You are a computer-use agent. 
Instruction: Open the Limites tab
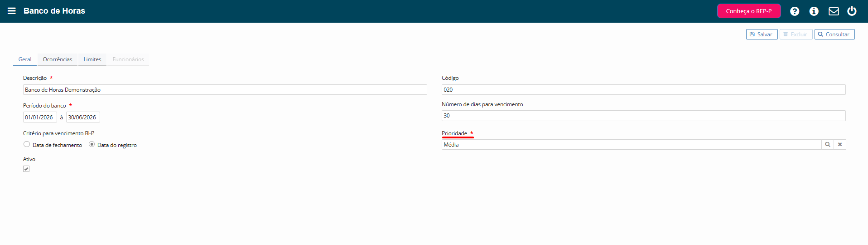click(92, 59)
